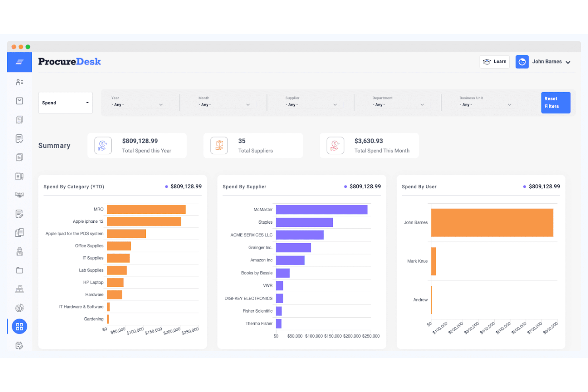Open the stacked newspaper documents sidebar icon
Viewport: 588px width, 392px height.
(x=19, y=233)
